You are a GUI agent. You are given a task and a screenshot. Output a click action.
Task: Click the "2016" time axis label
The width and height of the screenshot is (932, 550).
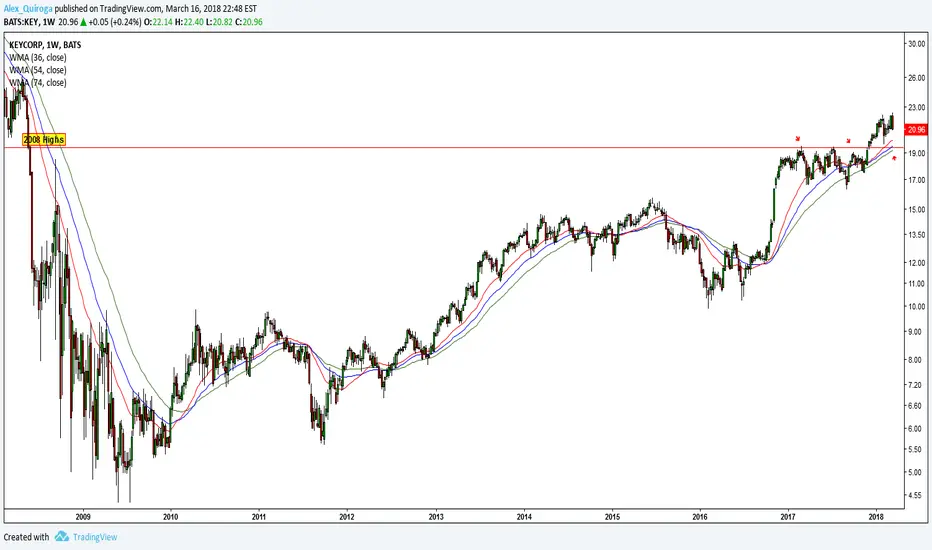click(700, 517)
